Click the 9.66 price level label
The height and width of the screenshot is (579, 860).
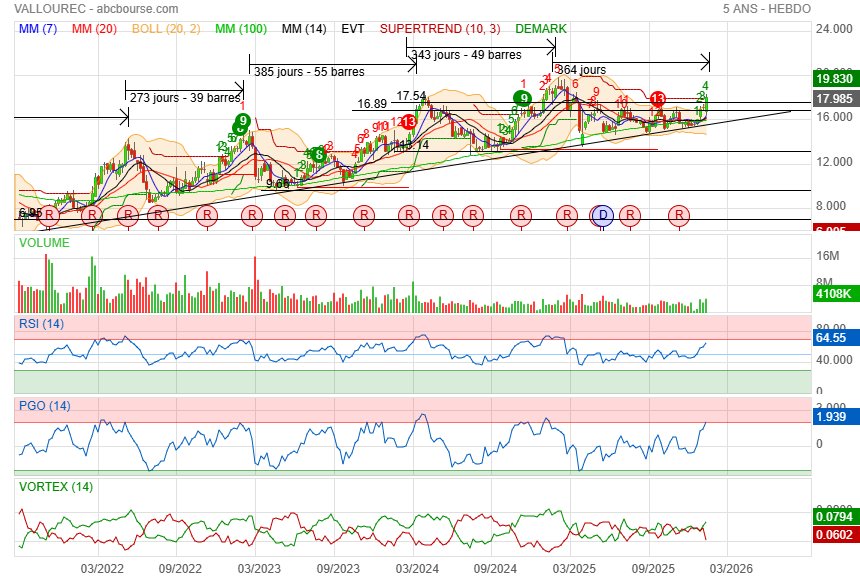click(278, 184)
